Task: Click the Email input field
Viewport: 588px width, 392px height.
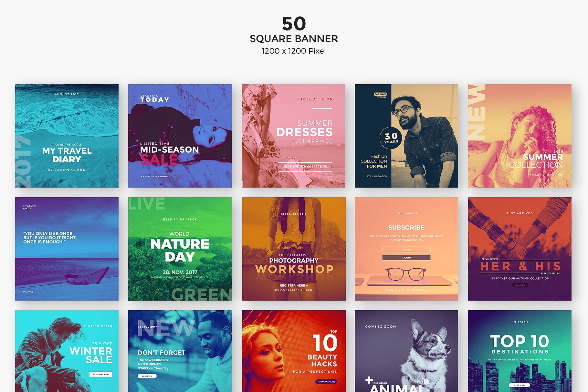Action: 406,249
